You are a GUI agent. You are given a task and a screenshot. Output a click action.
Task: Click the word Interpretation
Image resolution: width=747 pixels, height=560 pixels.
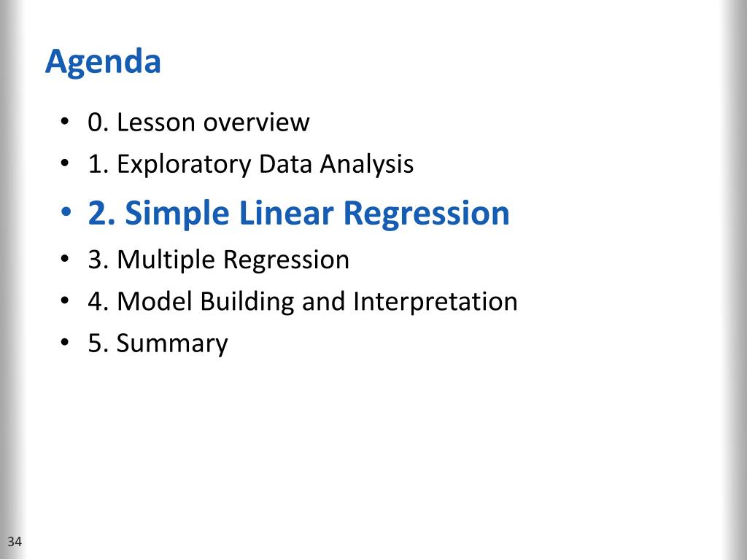(435, 302)
